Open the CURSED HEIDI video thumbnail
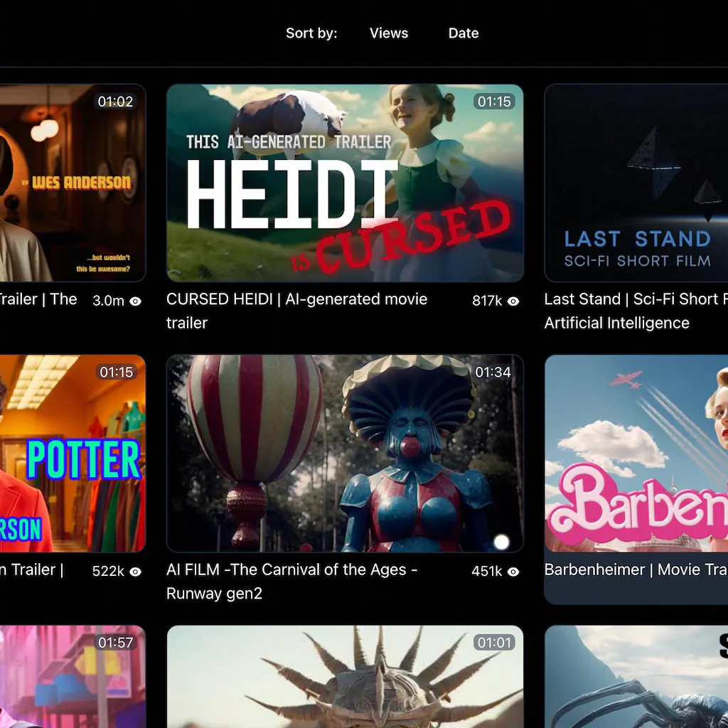This screenshot has height=728, width=728. coord(345,183)
